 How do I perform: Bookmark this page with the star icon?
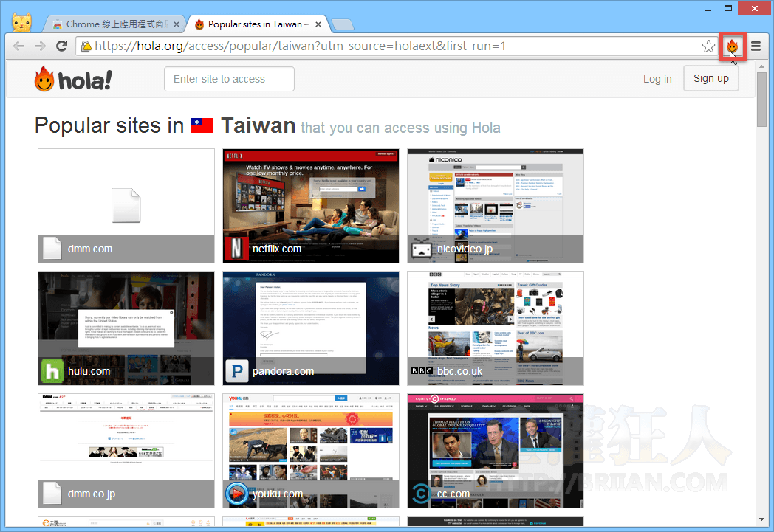(708, 46)
